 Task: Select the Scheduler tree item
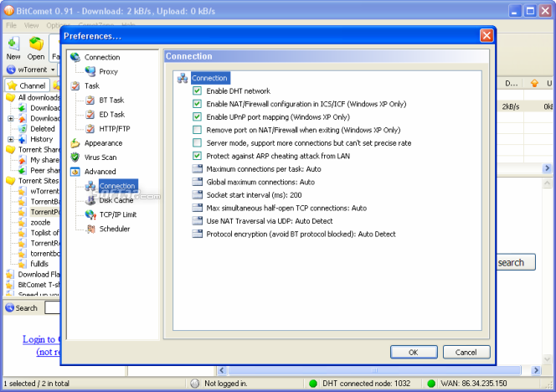(115, 229)
